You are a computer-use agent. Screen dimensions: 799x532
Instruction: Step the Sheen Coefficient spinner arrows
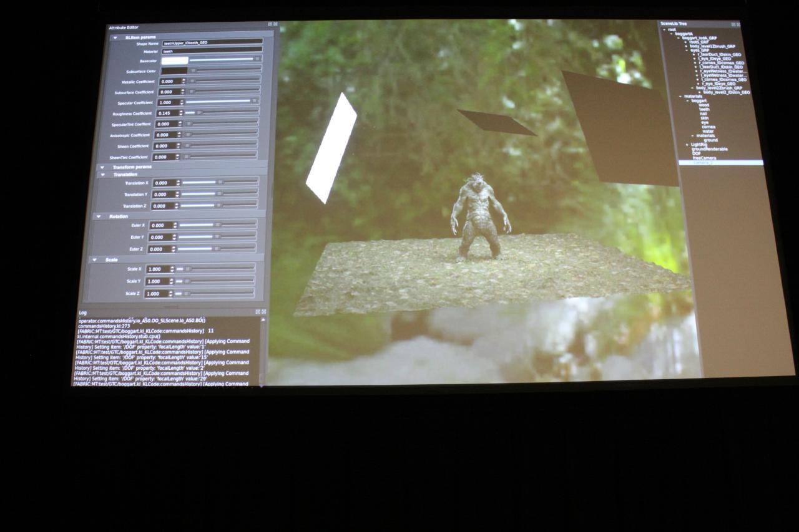(x=179, y=146)
